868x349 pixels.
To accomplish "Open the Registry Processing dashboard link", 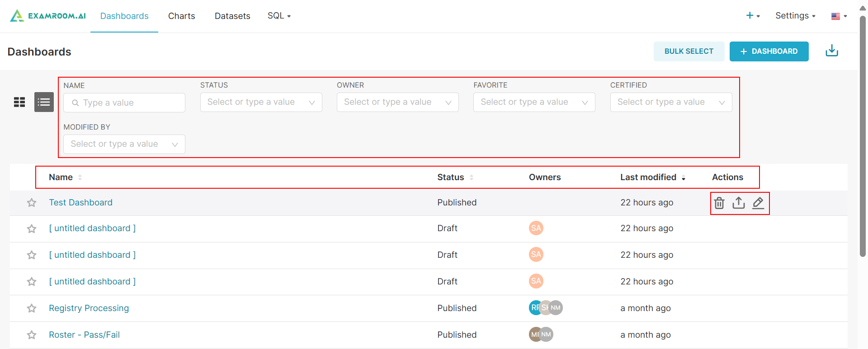I will (89, 308).
